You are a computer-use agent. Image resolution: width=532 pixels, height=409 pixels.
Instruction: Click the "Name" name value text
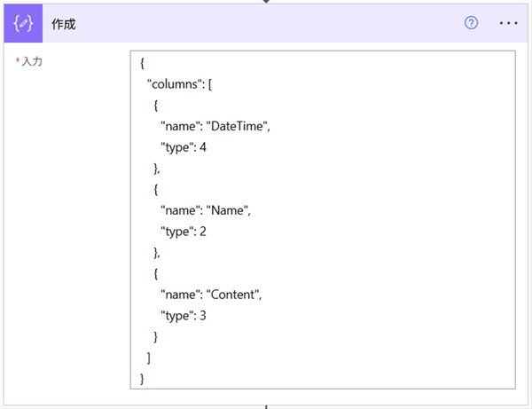tap(228, 210)
